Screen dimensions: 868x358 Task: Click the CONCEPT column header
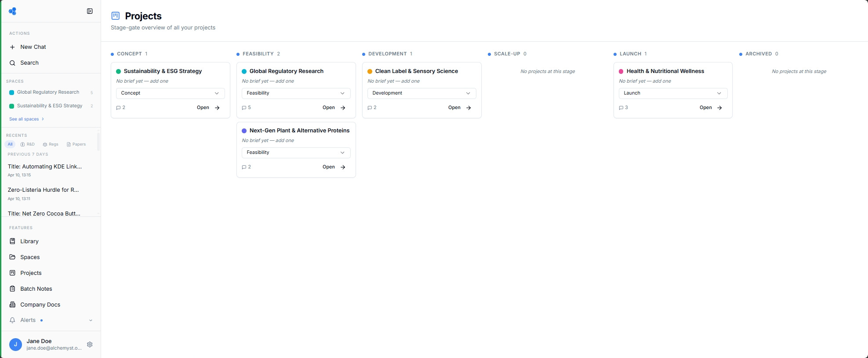tap(129, 54)
